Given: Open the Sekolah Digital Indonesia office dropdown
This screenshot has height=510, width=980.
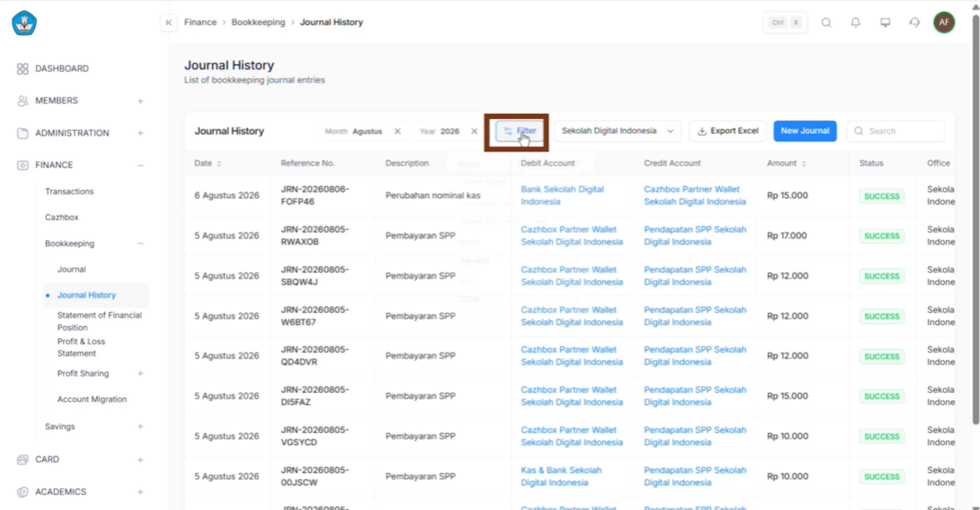Looking at the screenshot, I should pyautogui.click(x=618, y=131).
